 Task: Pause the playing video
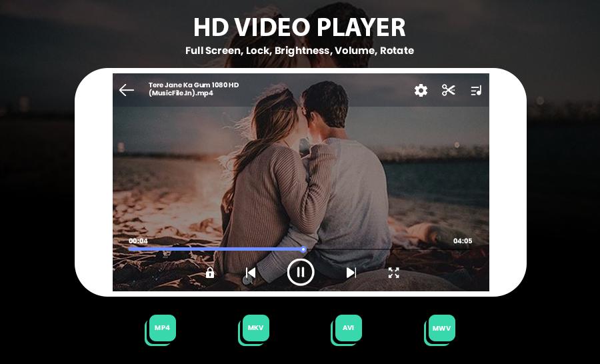point(301,272)
